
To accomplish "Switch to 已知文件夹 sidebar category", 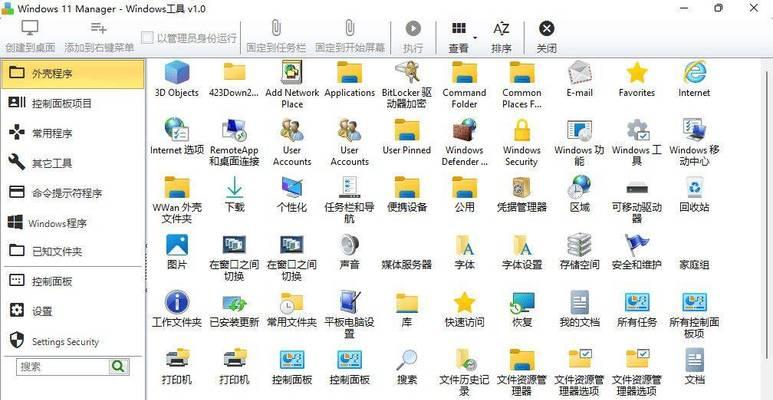I will coord(72,252).
